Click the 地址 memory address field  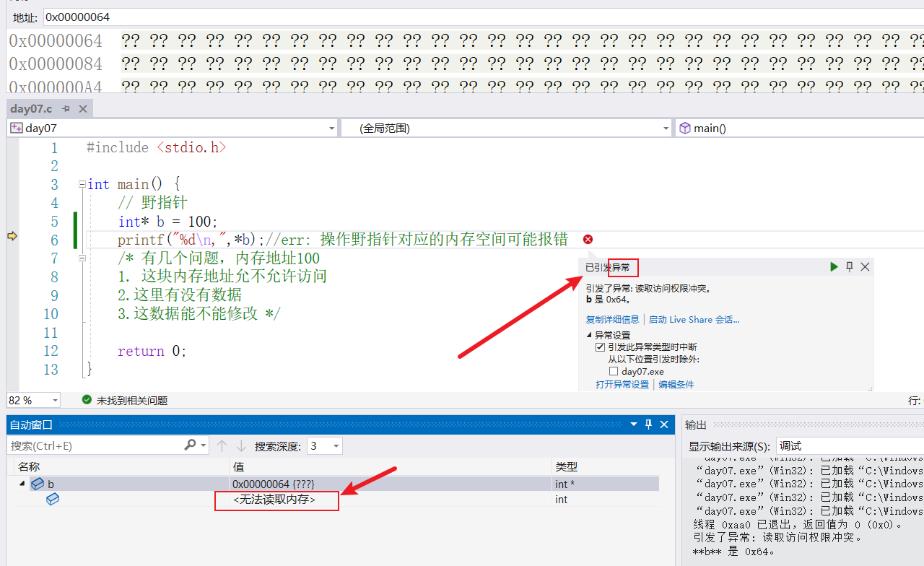[484, 17]
